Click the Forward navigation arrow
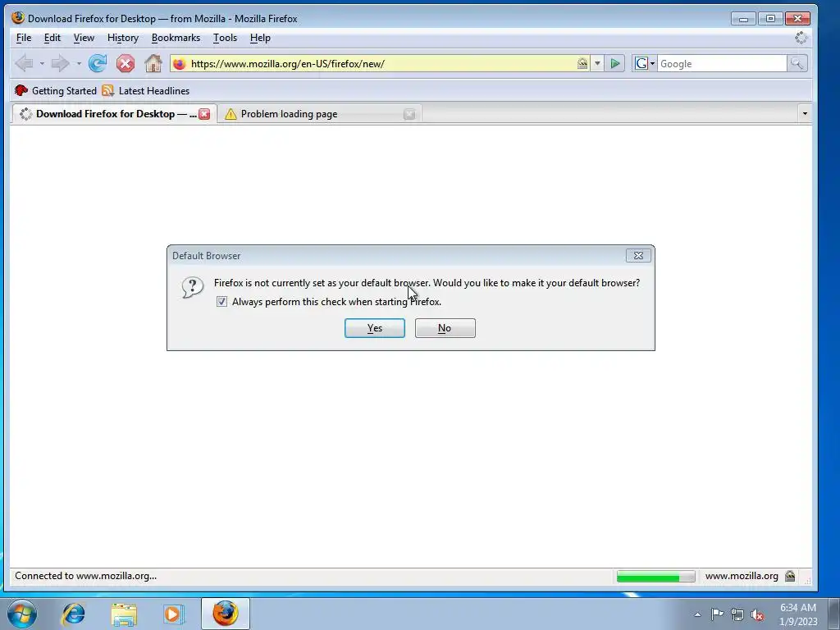Screen dimensions: 840x630 click(60, 64)
